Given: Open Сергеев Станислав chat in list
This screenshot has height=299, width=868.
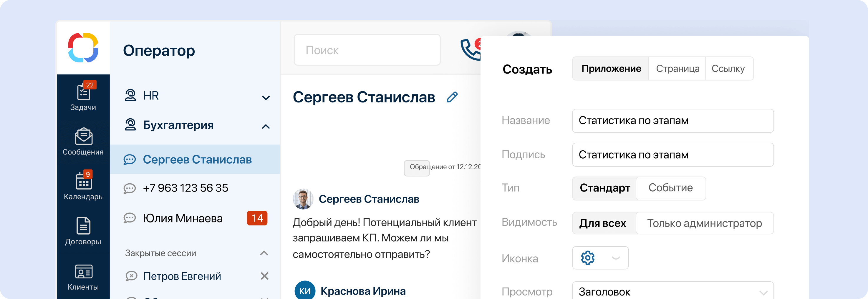Looking at the screenshot, I should [195, 159].
